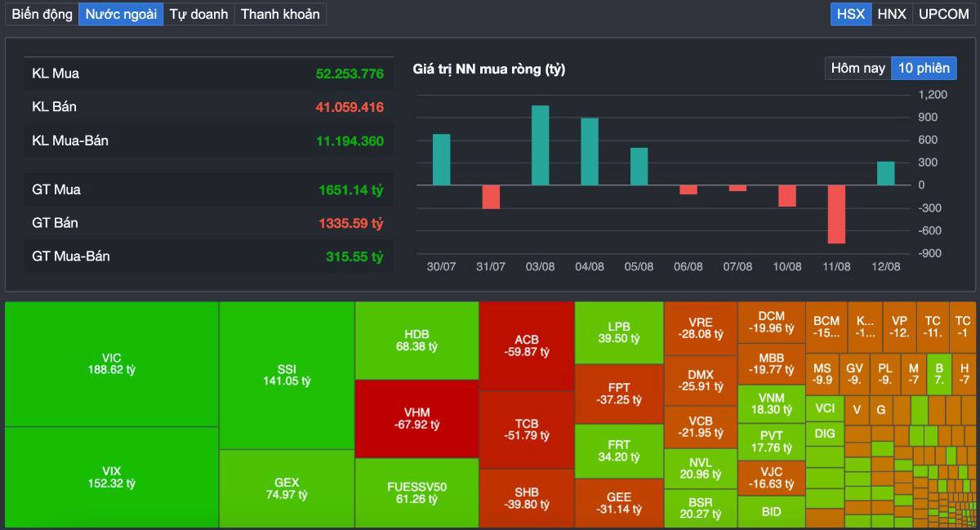
Task: Select the Nước ngoài tab
Action: point(121,14)
